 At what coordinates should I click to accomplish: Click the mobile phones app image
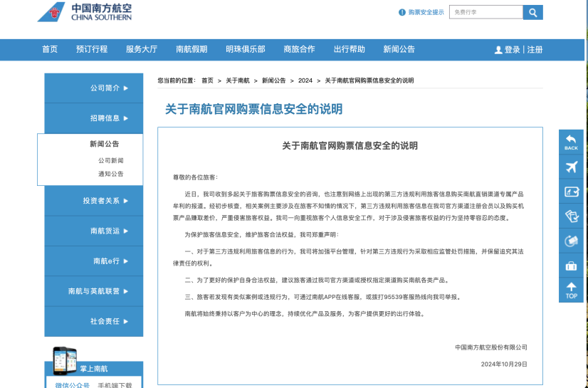tap(65, 361)
